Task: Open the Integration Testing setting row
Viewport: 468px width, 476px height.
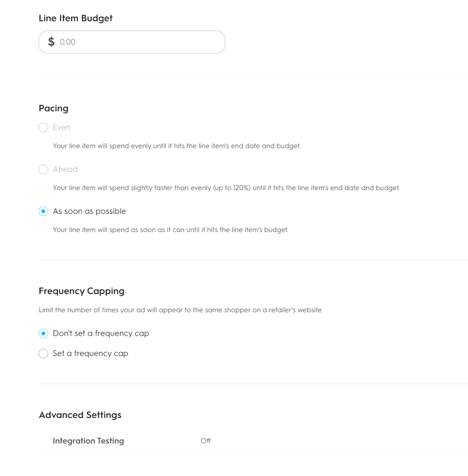Action: (x=88, y=441)
